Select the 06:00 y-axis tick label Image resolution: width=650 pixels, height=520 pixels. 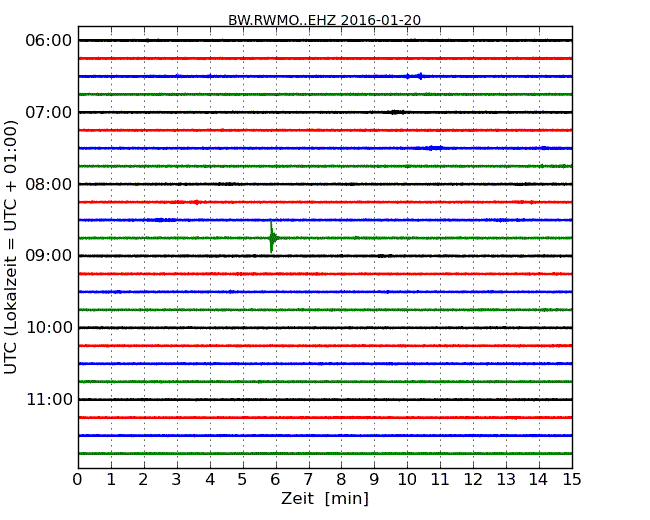(x=49, y=41)
